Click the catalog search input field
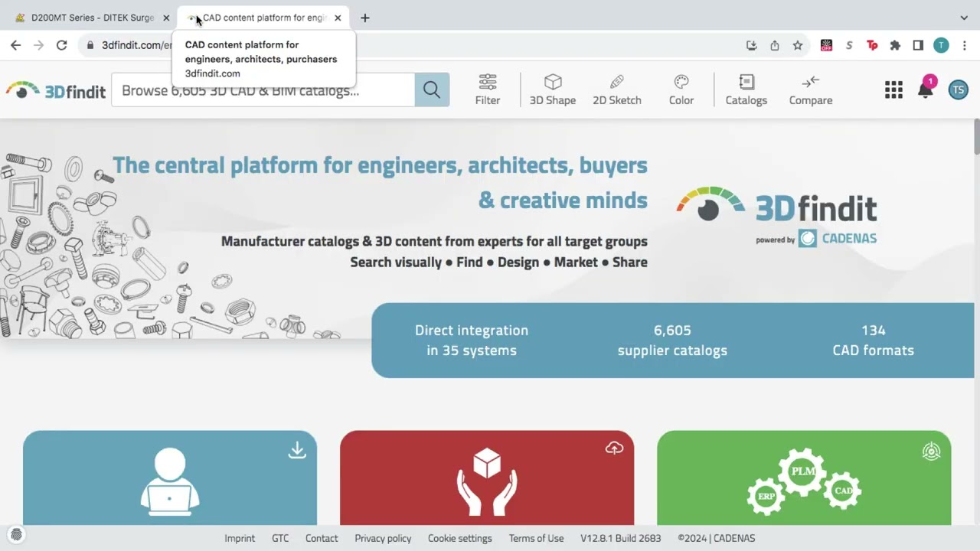Image resolution: width=980 pixels, height=551 pixels. coord(263,90)
